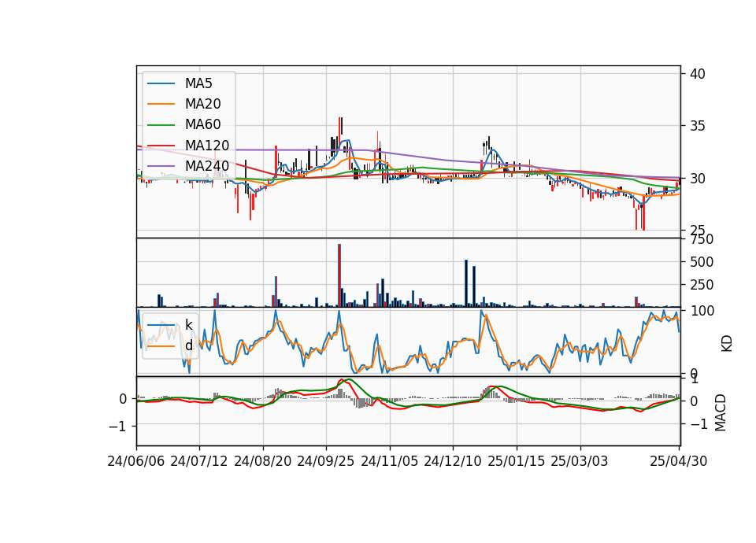
Task: Click the KD axis title
Action: coord(727,344)
